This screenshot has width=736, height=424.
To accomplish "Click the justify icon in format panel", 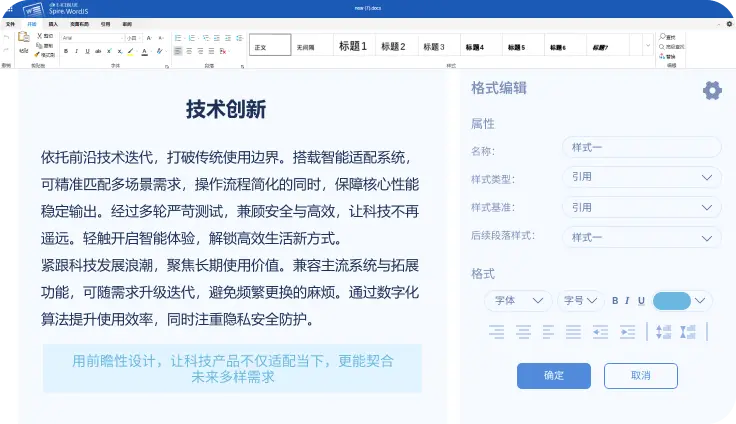I will tap(573, 332).
